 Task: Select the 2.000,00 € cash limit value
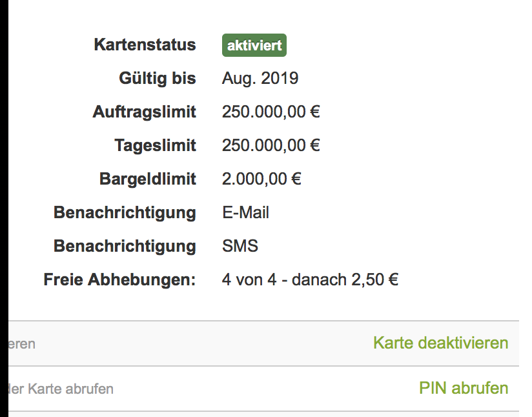pyautogui.click(x=261, y=179)
